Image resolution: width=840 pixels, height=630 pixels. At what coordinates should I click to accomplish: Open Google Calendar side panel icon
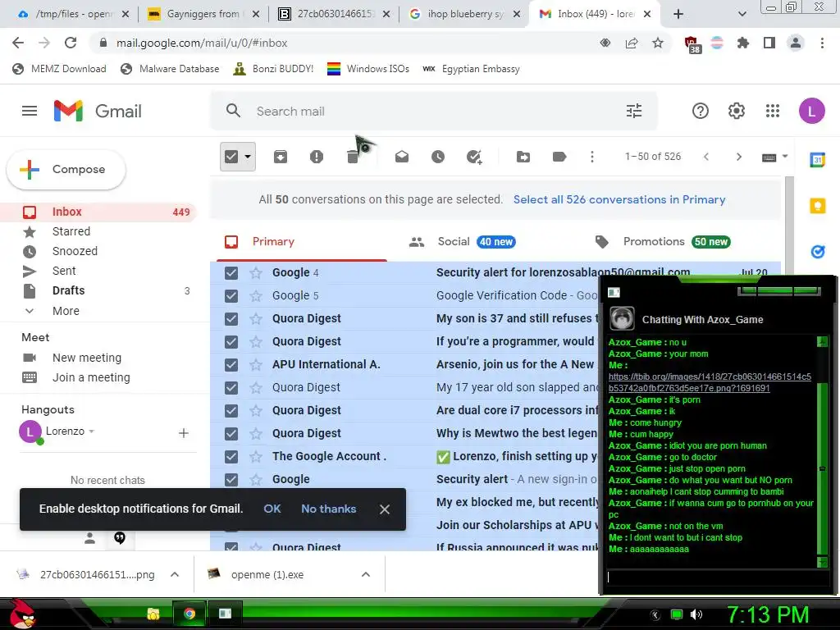coord(818,159)
